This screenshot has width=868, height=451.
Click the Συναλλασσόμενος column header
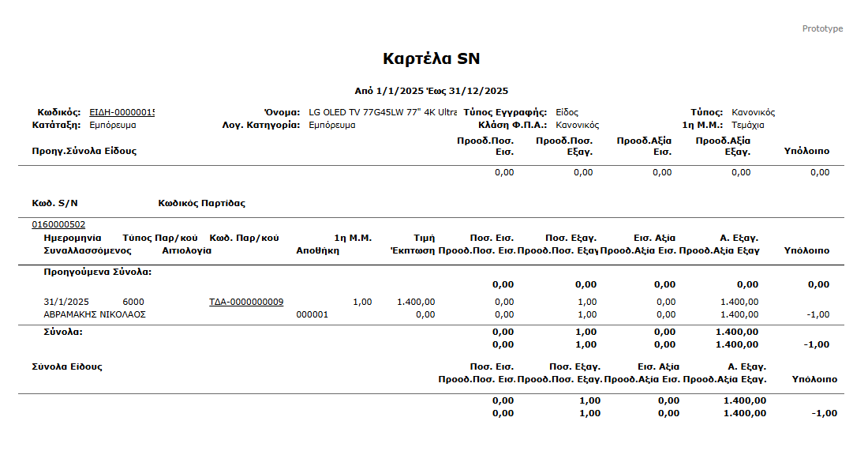pyautogui.click(x=88, y=251)
